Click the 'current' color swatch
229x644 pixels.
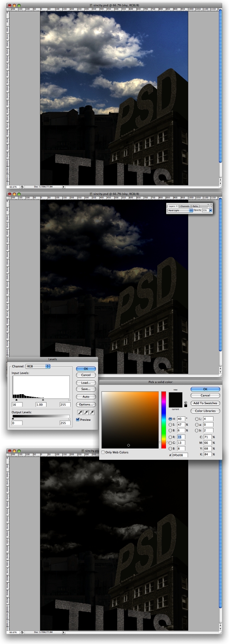pyautogui.click(x=175, y=404)
